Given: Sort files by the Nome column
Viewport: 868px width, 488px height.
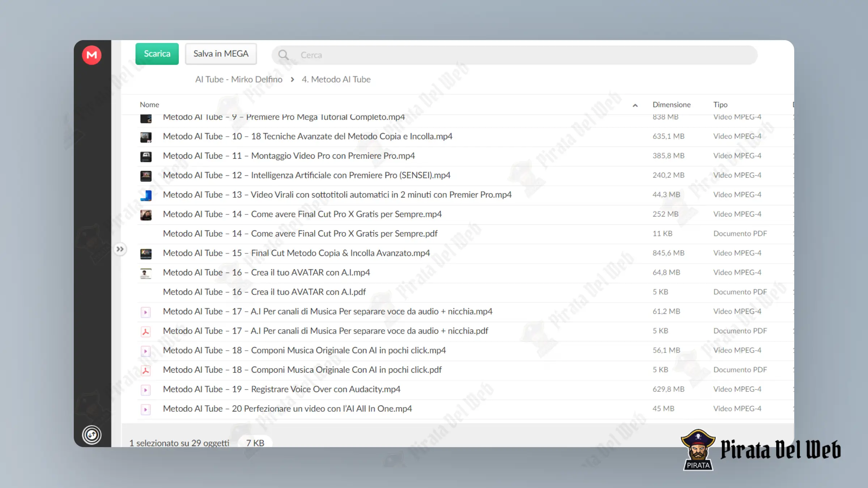Looking at the screenshot, I should tap(149, 104).
